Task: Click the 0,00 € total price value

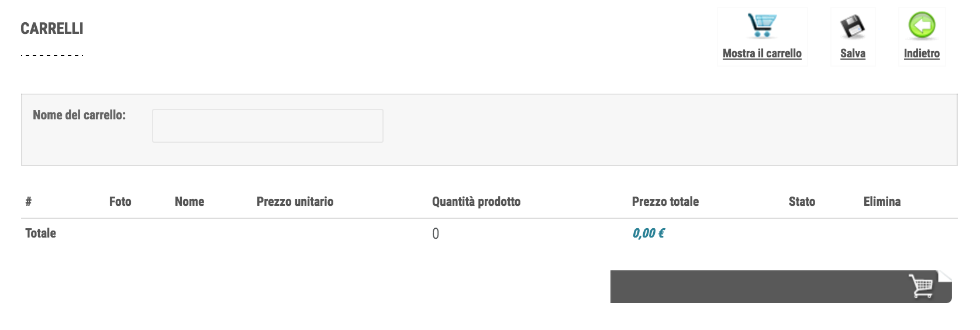Action: pos(648,233)
